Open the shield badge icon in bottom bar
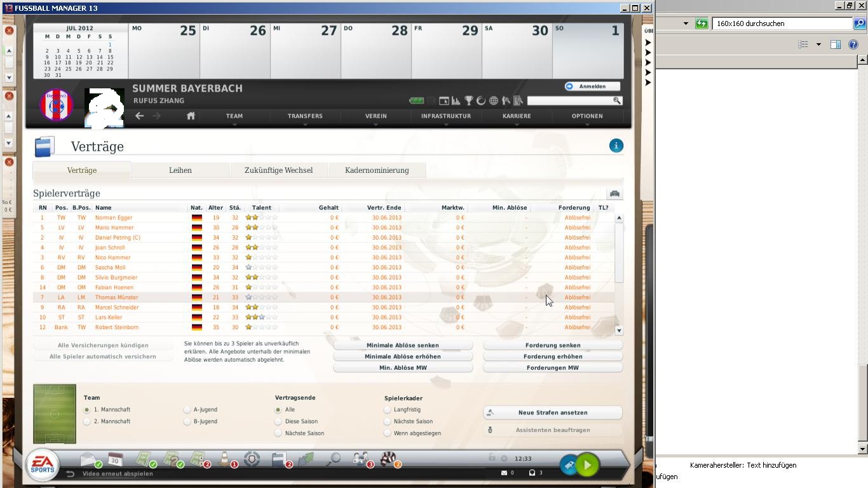Image resolution: width=868 pixels, height=488 pixels. [252, 459]
